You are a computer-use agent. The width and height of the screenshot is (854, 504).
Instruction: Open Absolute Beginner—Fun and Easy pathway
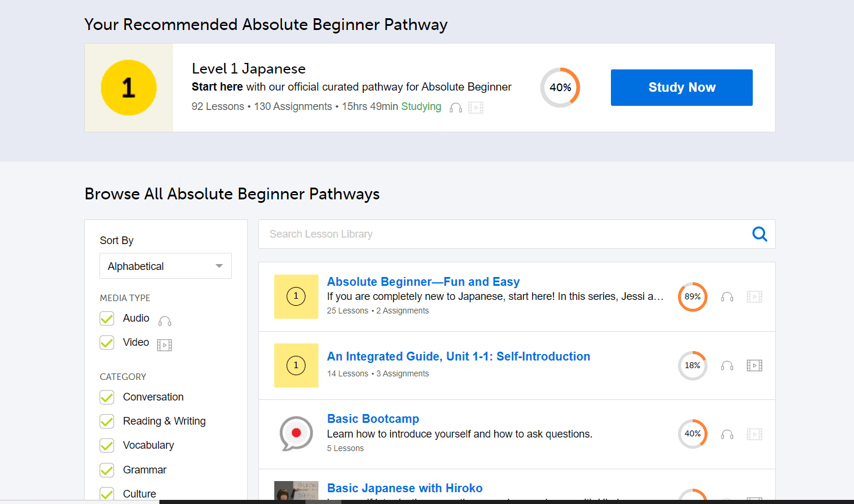click(423, 282)
